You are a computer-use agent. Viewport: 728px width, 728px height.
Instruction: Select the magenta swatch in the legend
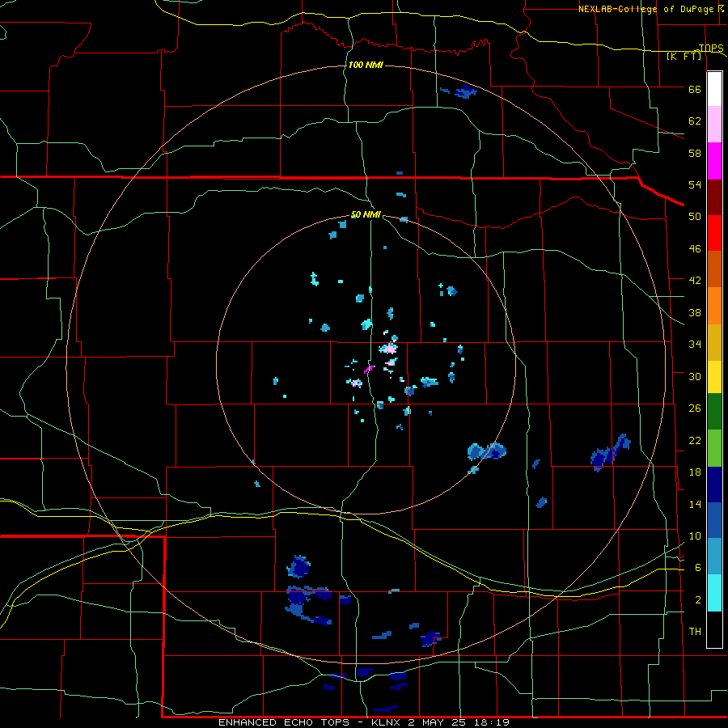(x=714, y=161)
